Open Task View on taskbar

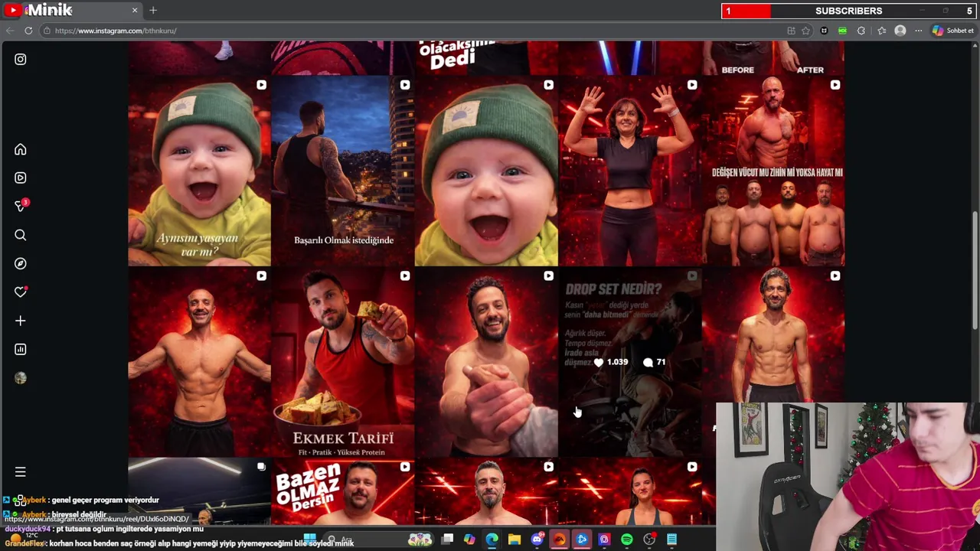coord(447,540)
